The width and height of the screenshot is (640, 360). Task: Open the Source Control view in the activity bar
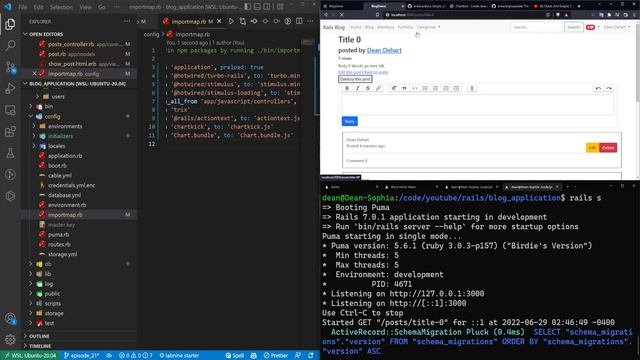(x=10, y=67)
